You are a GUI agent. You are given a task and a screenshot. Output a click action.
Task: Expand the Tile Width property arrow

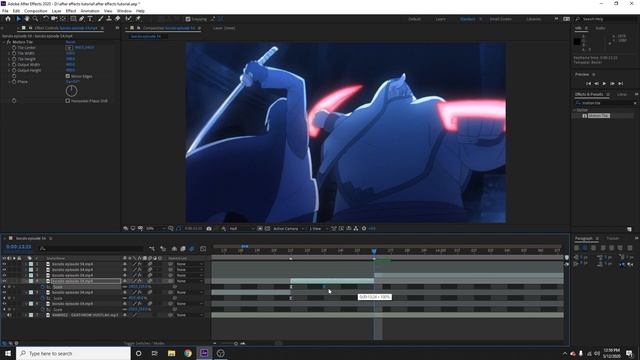[x=9, y=53]
